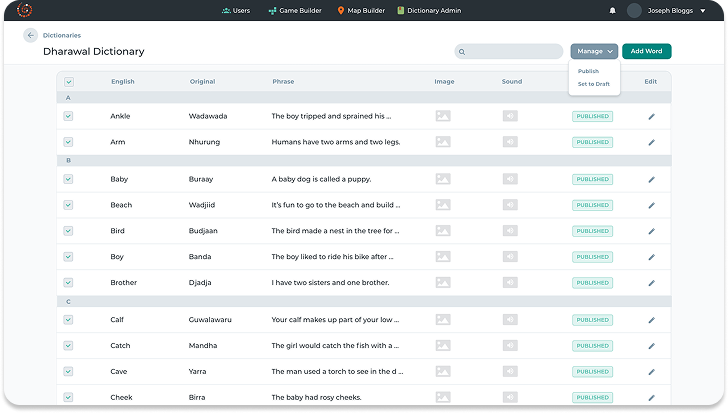
Task: Play the sound for Beach entry
Action: (510, 205)
